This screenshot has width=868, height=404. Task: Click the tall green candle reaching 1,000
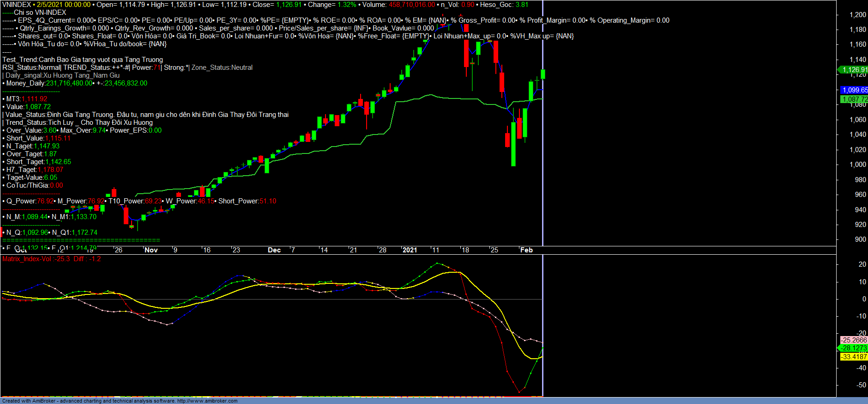click(513, 143)
